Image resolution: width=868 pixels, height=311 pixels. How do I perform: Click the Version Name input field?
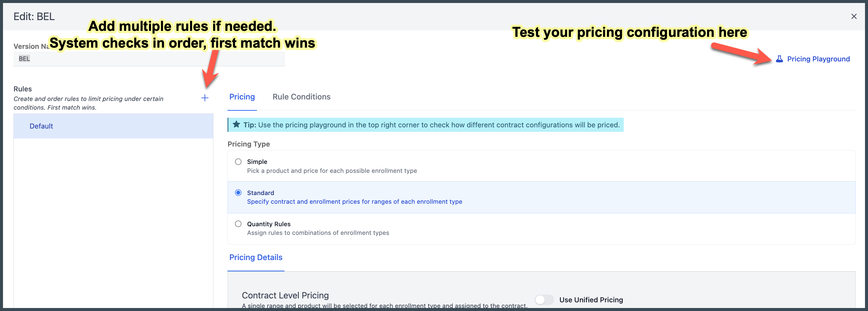point(149,59)
